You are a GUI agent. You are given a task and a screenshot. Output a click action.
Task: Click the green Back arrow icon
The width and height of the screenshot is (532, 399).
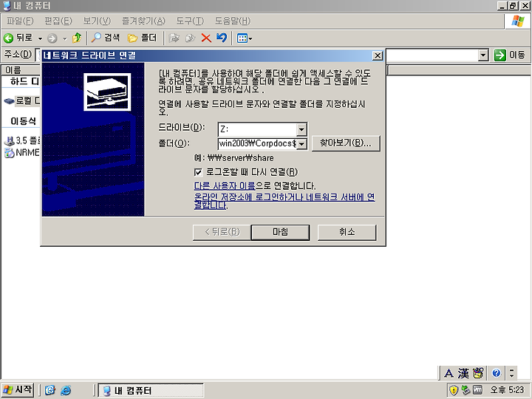(x=8, y=38)
